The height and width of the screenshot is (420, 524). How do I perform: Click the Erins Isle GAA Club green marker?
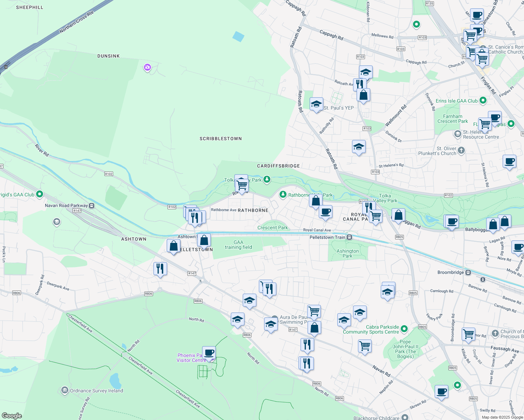point(483,101)
